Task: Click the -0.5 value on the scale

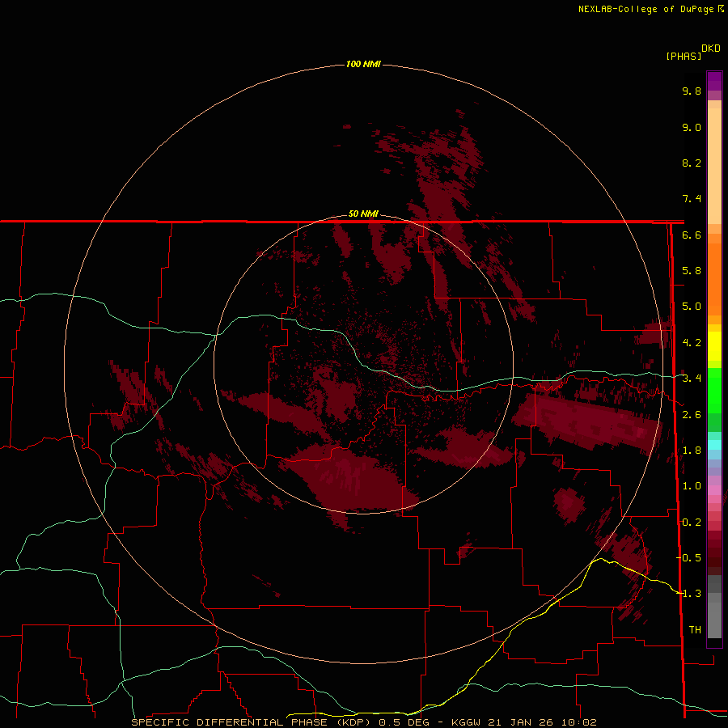Action: (x=688, y=557)
